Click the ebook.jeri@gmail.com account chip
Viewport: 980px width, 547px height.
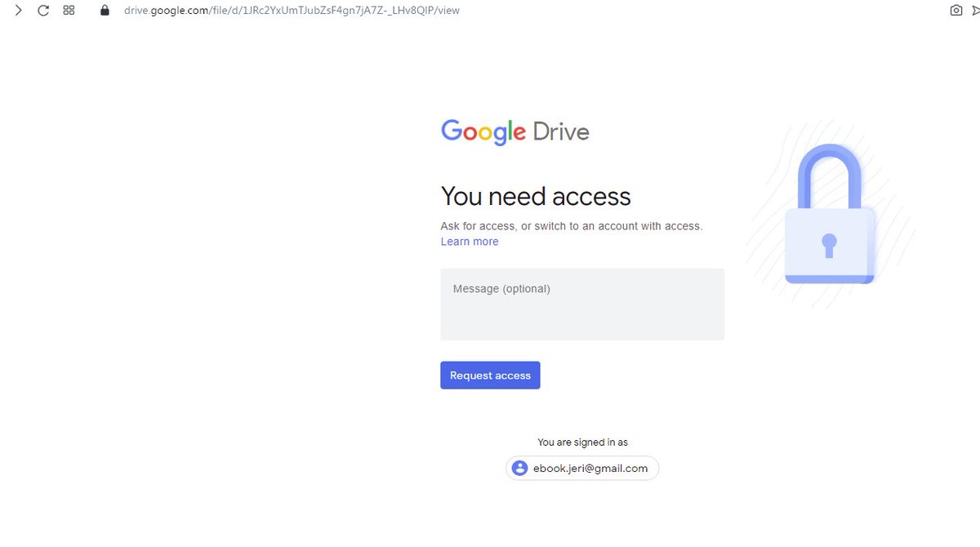[582, 469]
